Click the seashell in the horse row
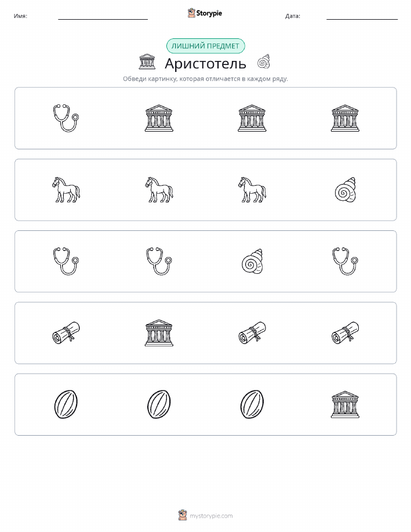This screenshot has width=411, height=532. (x=345, y=190)
